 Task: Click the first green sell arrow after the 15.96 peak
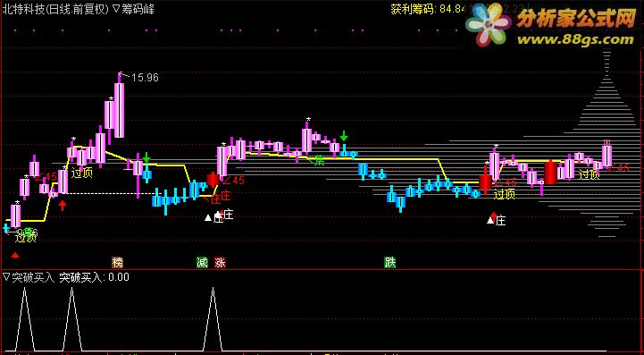146,158
